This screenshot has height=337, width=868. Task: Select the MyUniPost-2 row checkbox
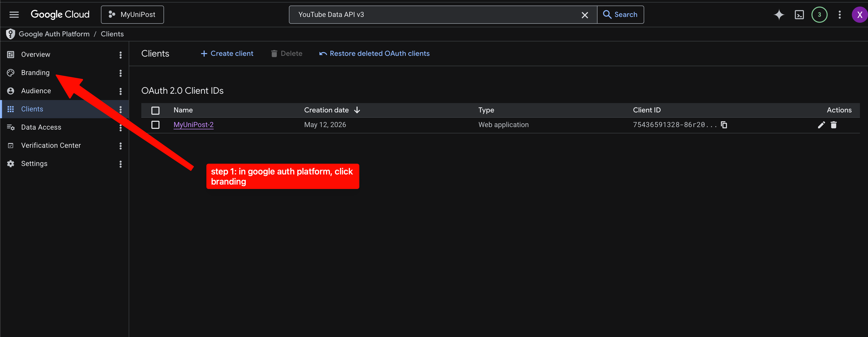point(155,125)
